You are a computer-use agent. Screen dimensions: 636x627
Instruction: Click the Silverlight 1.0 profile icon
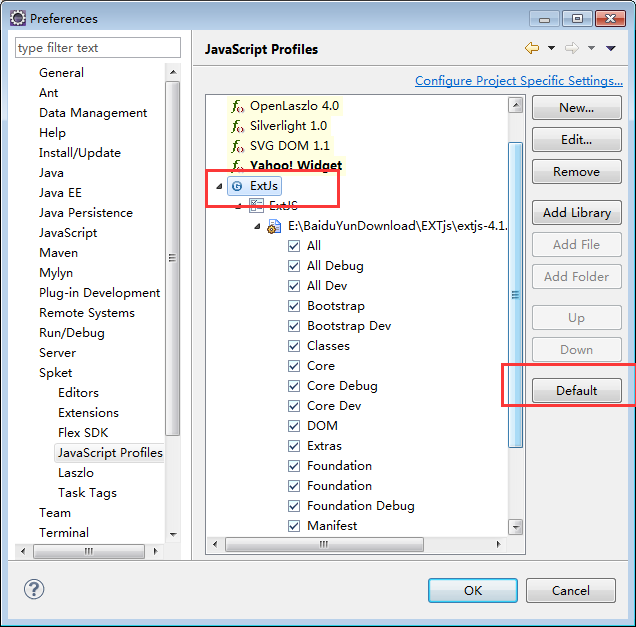click(x=237, y=126)
